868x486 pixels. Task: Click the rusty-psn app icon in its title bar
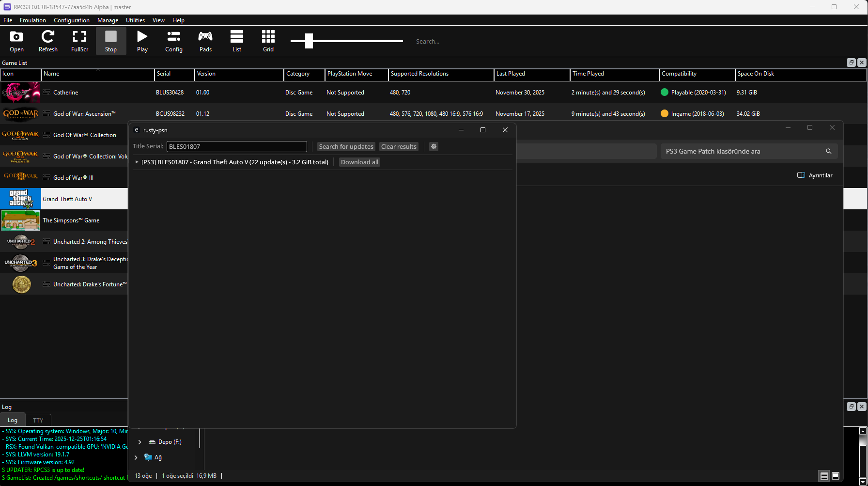(x=137, y=130)
